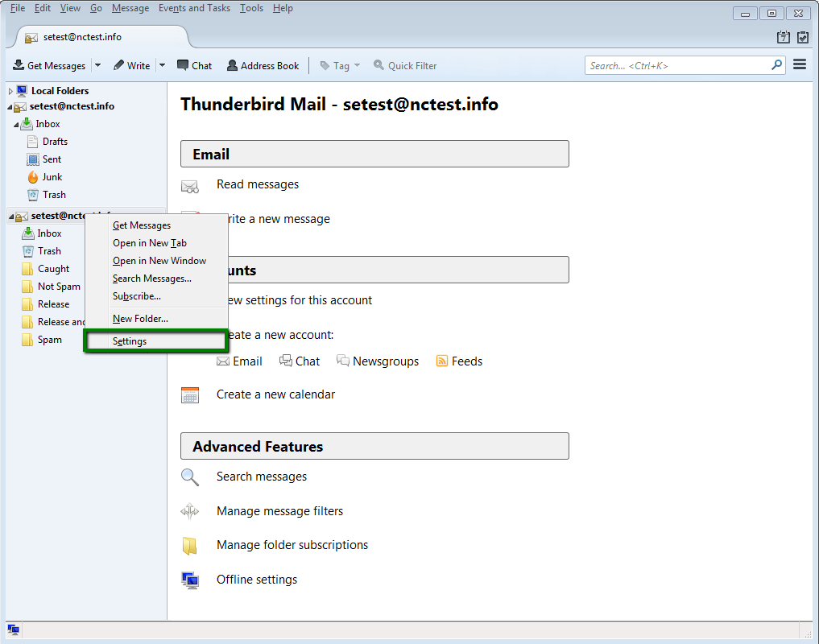Viewport: 819px width, 644px height.
Task: Click the Sent folder icon
Action: click(x=33, y=159)
